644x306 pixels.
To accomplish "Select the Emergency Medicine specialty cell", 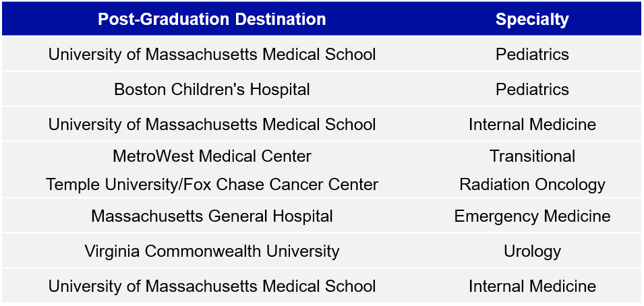I will coord(532,216).
